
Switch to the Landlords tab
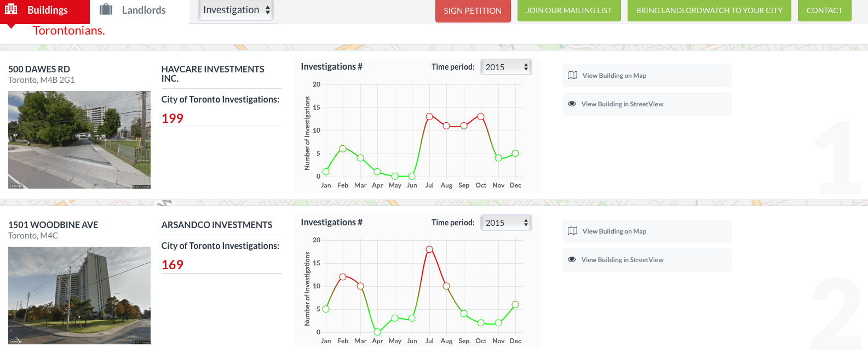pyautogui.click(x=143, y=10)
